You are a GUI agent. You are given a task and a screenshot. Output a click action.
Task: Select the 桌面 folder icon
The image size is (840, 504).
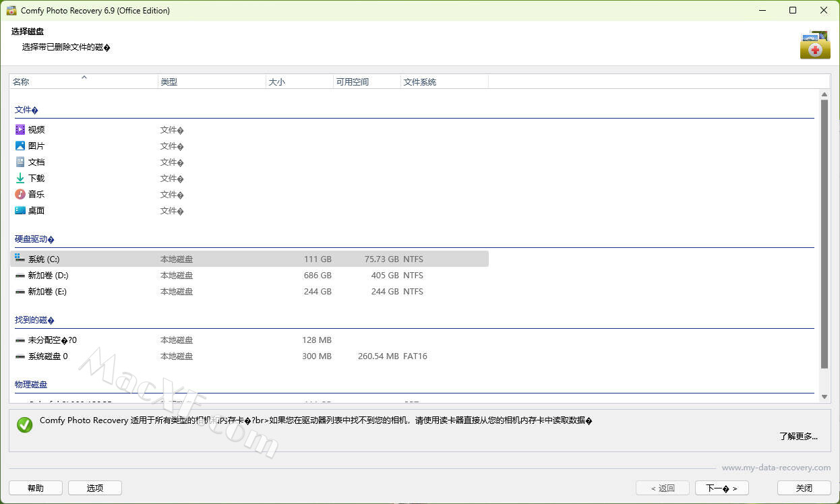20,210
